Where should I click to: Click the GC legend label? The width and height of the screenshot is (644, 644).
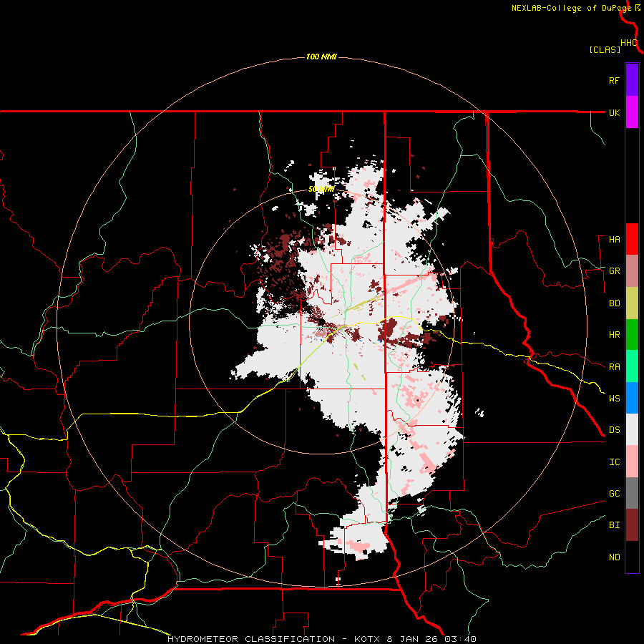tap(614, 493)
